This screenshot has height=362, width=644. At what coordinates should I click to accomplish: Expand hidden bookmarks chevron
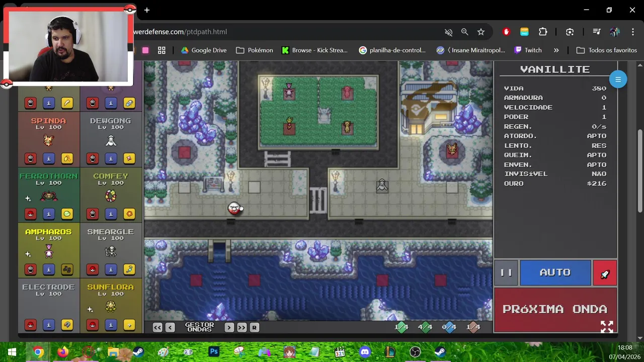(556, 50)
